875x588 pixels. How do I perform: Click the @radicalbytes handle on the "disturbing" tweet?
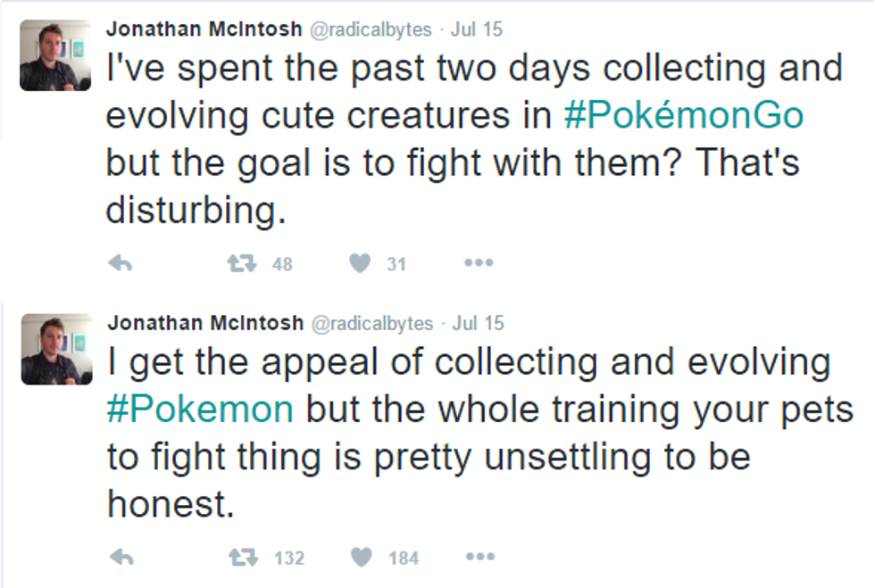click(371, 29)
